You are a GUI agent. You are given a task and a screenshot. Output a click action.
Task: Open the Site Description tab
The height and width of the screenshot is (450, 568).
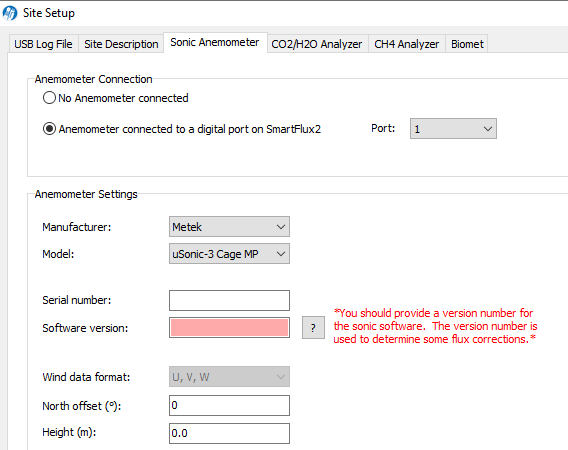(x=121, y=44)
